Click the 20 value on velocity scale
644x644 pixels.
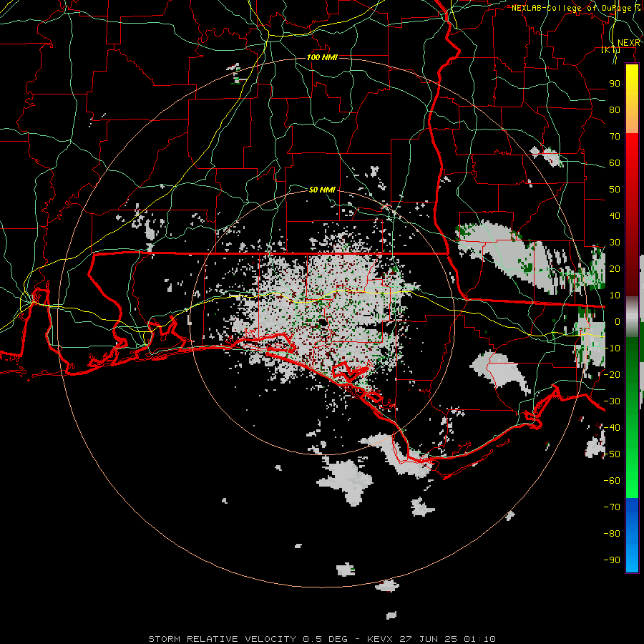[615, 268]
